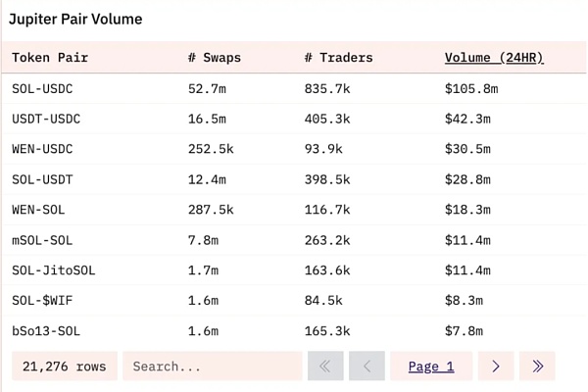588x392 pixels.
Task: Jump to the last page double arrow
Action: point(537,367)
